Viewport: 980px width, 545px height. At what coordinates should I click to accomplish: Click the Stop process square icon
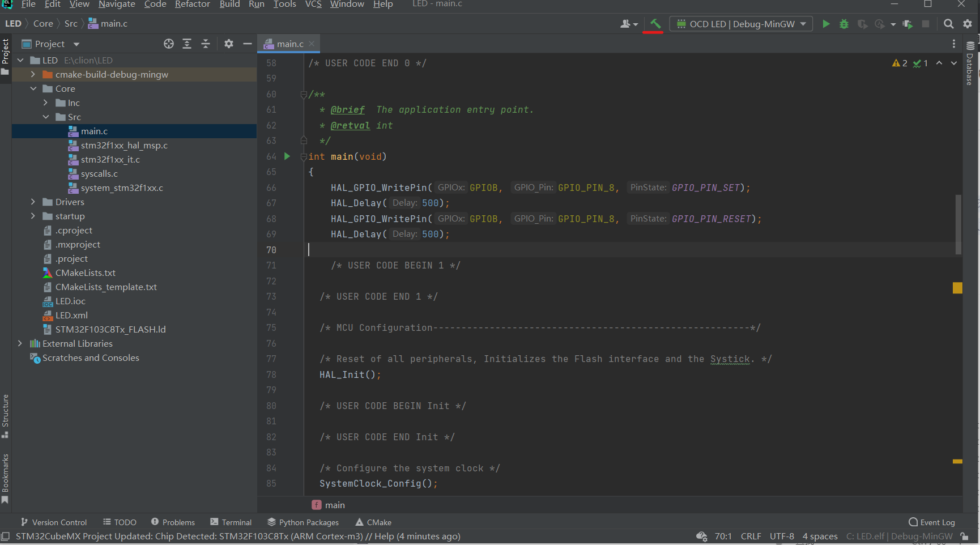(x=926, y=24)
